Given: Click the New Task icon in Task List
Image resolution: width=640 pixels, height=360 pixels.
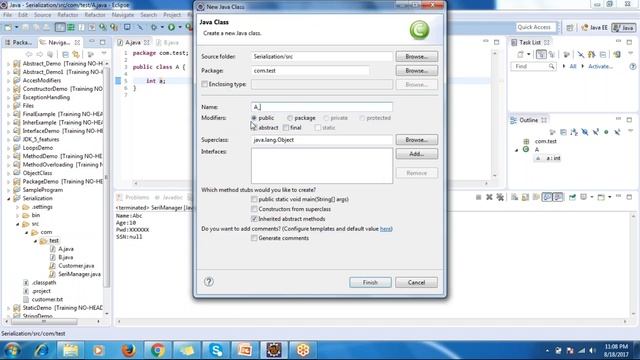Looking at the screenshot, I should click(520, 54).
